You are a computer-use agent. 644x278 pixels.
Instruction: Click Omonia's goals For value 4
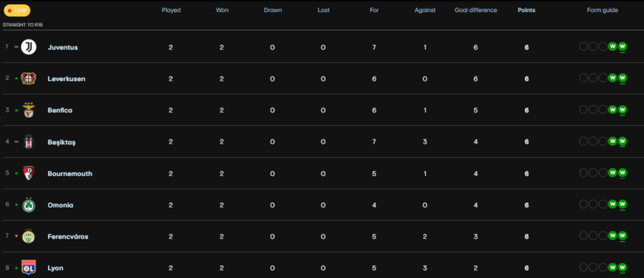(374, 205)
